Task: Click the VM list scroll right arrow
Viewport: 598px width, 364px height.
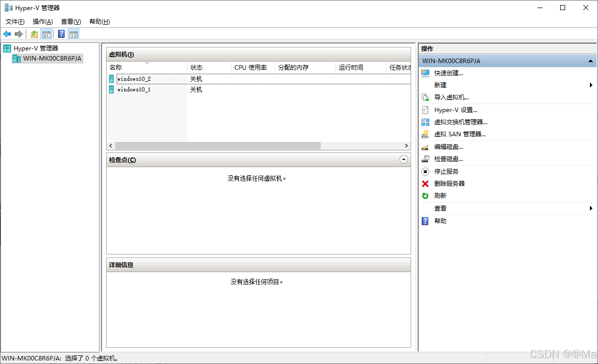Action: (x=406, y=146)
